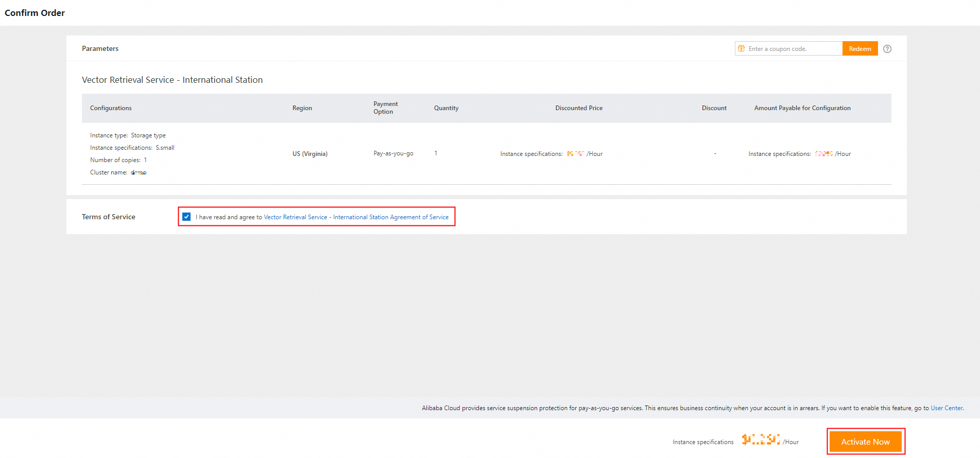Open the User Center link
The width and height of the screenshot is (980, 458).
tap(947, 408)
